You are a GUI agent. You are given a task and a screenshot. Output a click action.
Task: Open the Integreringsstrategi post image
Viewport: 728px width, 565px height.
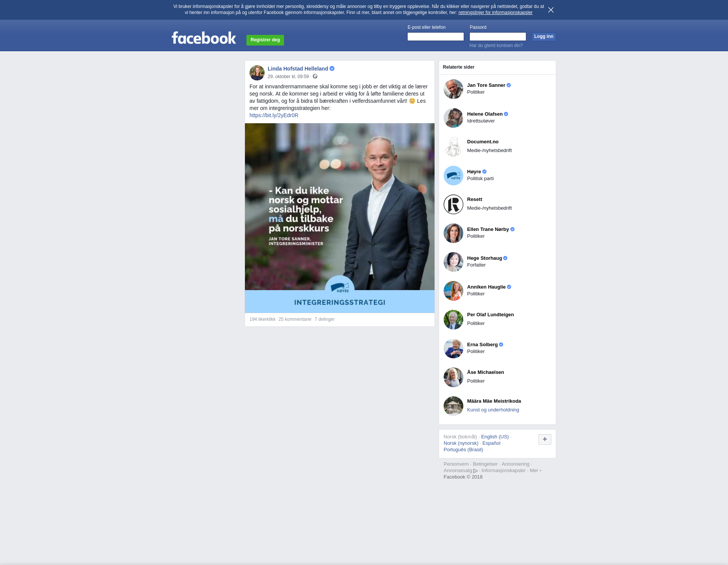pyautogui.click(x=340, y=218)
